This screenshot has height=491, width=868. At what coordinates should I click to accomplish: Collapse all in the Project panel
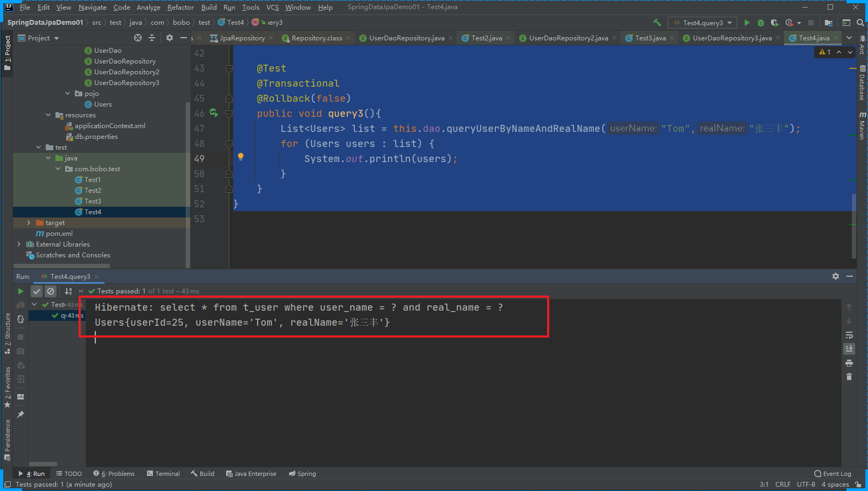tap(152, 38)
